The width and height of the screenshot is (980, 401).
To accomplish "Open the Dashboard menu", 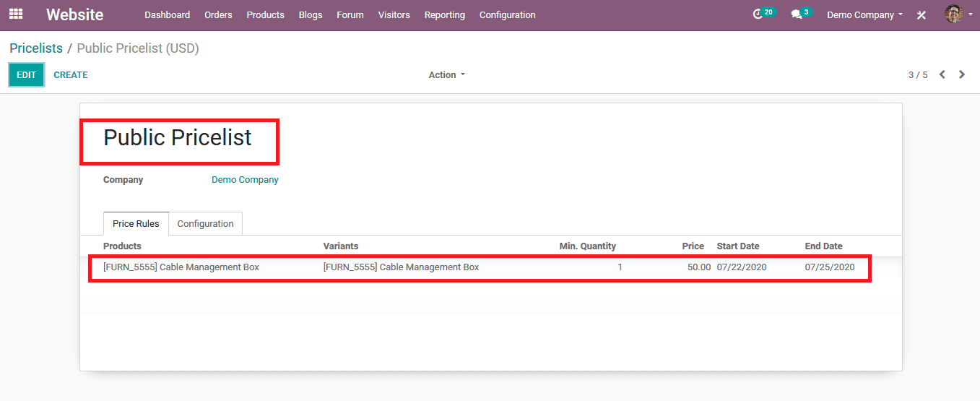I will tap(168, 15).
